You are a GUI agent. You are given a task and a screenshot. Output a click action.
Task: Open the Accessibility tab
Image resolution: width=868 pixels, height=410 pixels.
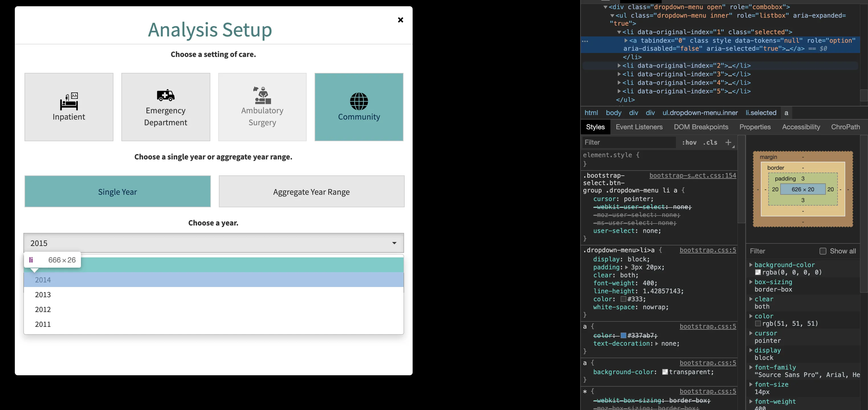pos(801,127)
